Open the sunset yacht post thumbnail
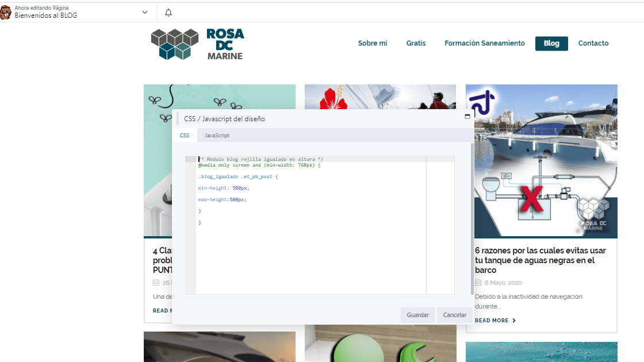The width and height of the screenshot is (644, 362). (x=219, y=347)
